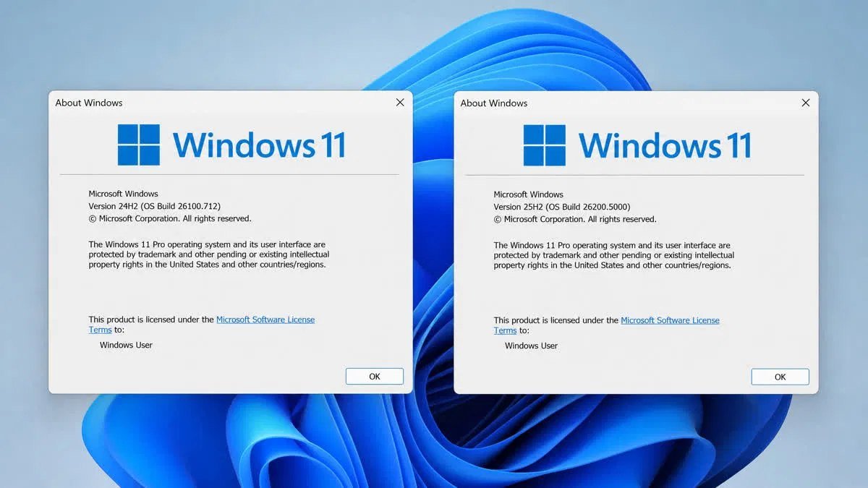
Task: Click the Windows logo in 25H2 dialog
Action: [x=545, y=145]
